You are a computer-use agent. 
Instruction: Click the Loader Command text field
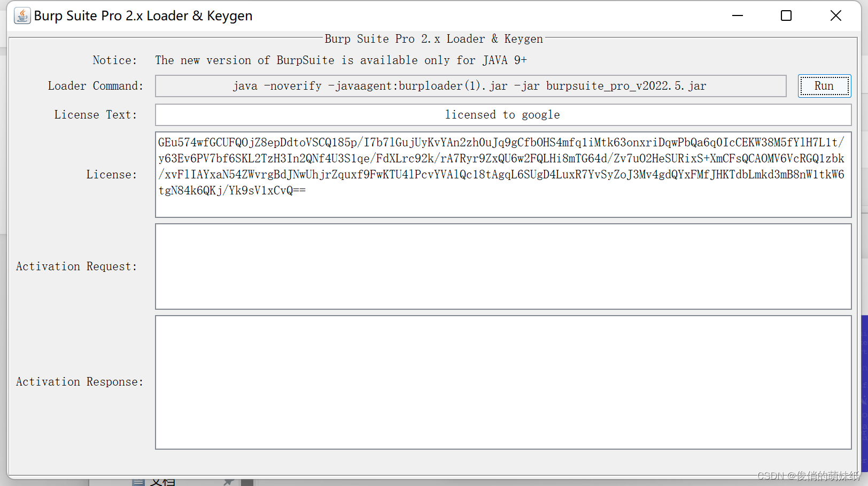(x=470, y=86)
